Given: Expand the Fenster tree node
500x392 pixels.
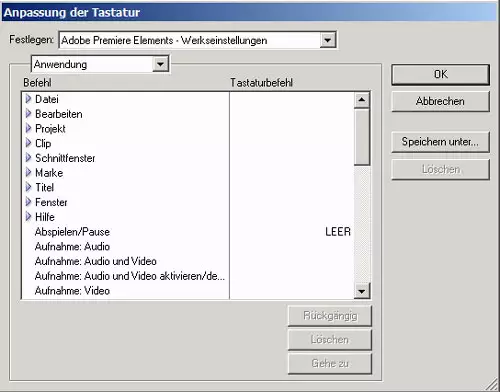Looking at the screenshot, I should 28,202.
